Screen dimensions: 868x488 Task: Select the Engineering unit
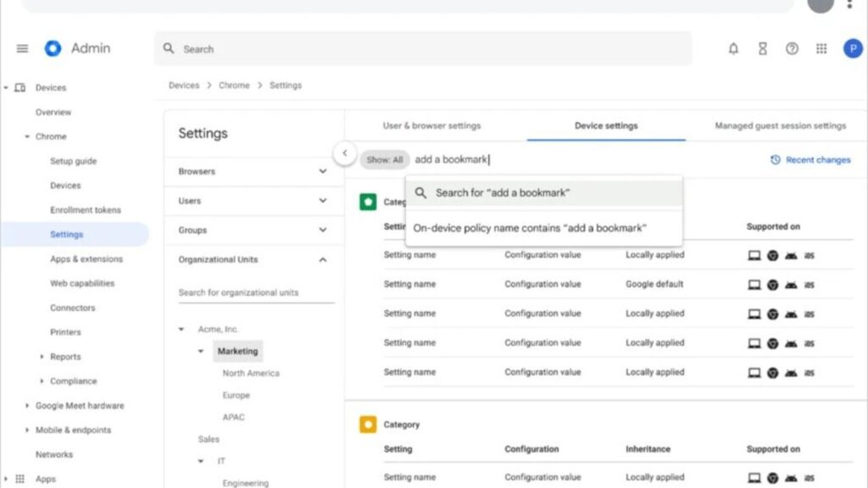point(245,483)
